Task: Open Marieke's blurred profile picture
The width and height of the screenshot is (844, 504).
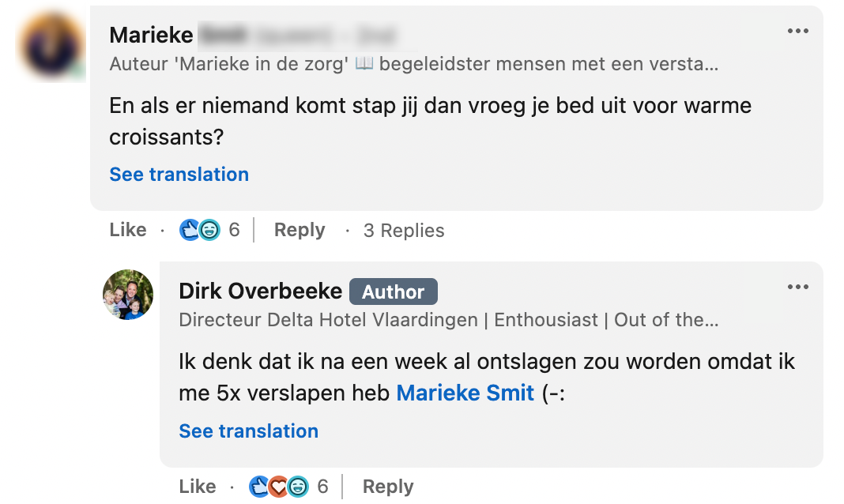Action: click(x=52, y=44)
